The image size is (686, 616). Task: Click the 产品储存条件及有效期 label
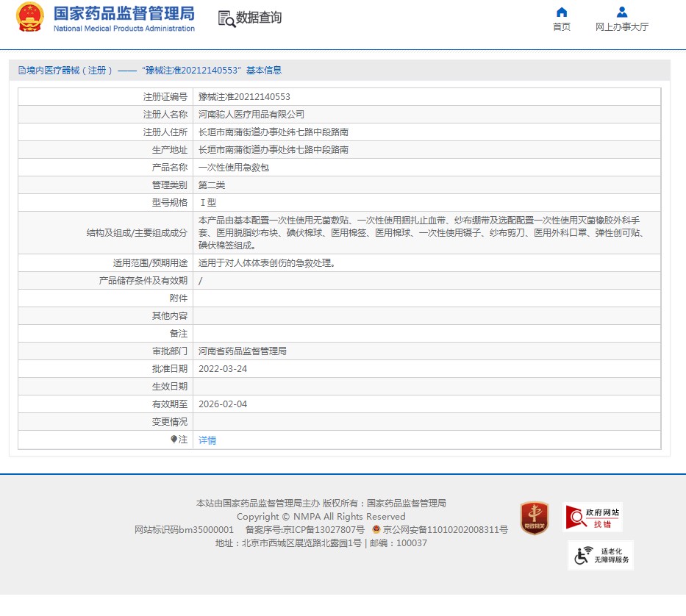point(143,281)
